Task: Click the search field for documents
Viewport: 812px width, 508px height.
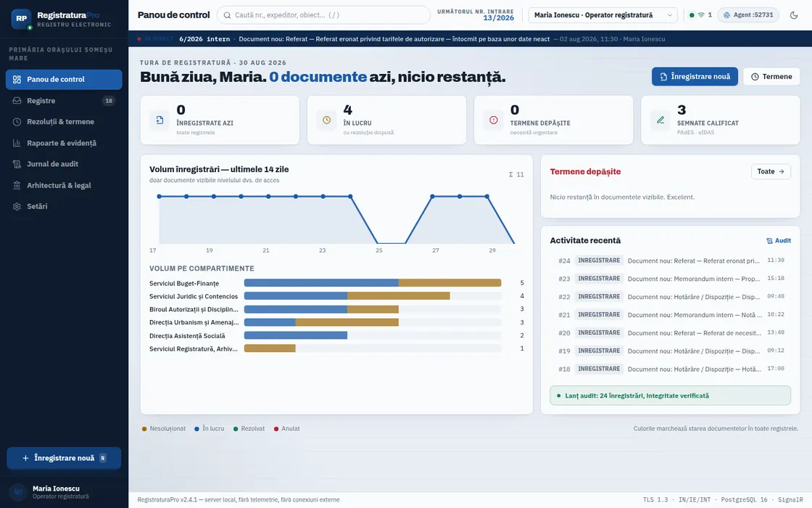Action: (323, 15)
